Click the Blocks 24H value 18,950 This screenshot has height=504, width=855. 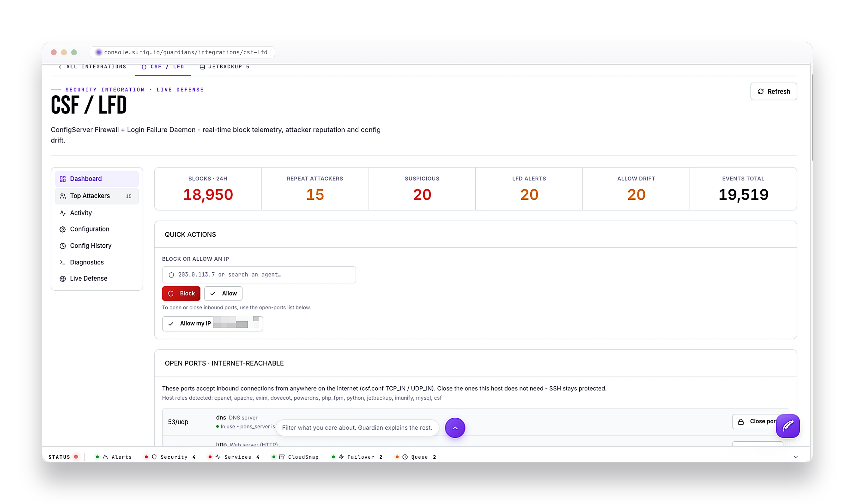(x=208, y=195)
